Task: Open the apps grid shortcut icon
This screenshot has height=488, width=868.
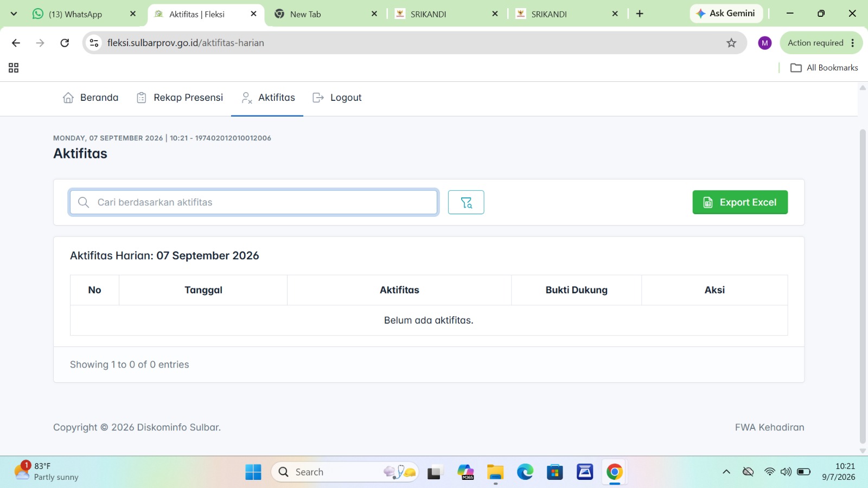Action: point(14,68)
